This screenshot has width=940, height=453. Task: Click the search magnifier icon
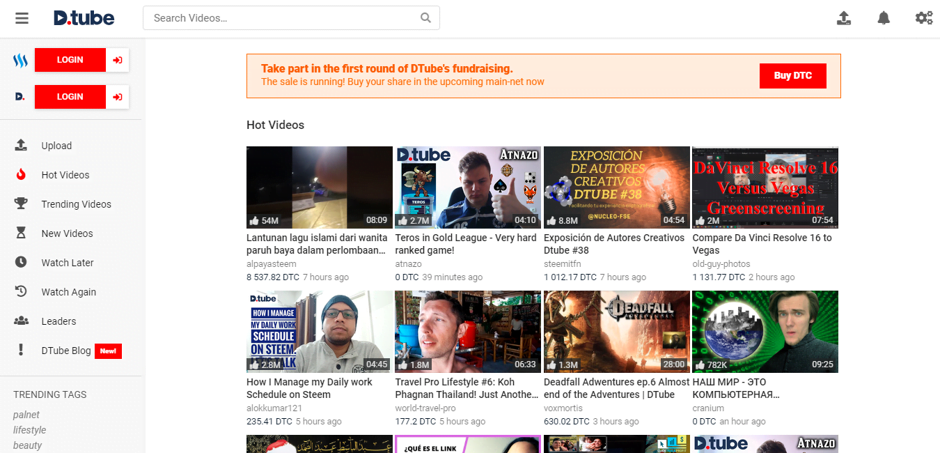pyautogui.click(x=426, y=18)
